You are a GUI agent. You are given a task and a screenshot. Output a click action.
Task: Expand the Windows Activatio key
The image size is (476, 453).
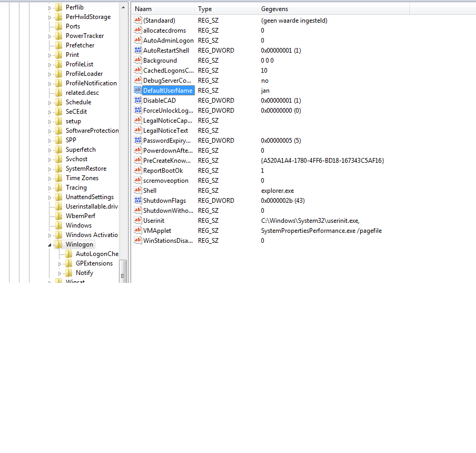click(x=50, y=235)
